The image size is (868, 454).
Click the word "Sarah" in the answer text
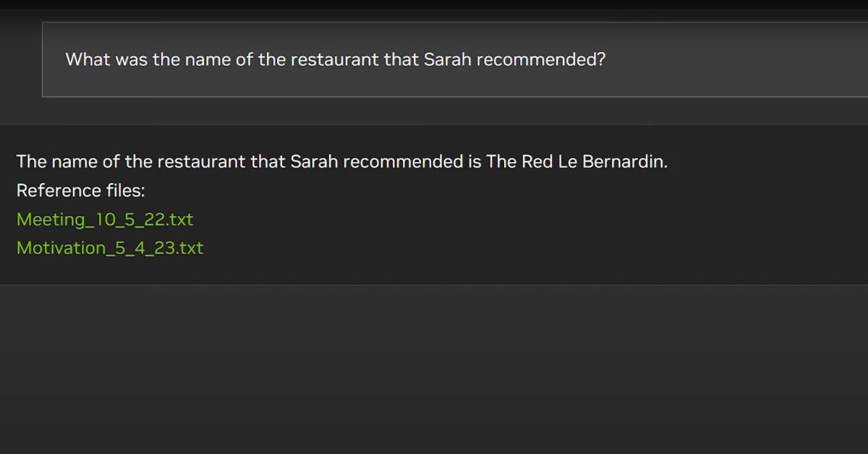pos(314,161)
